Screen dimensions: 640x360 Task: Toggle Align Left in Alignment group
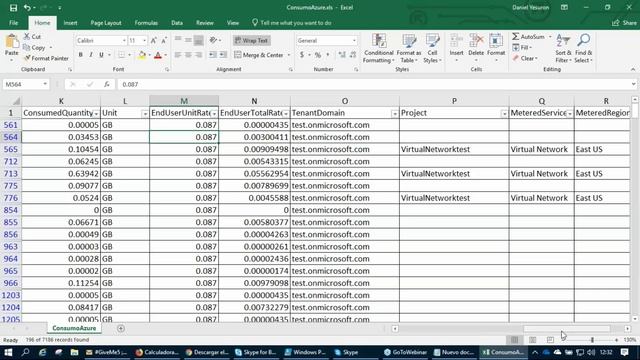pos(178,55)
